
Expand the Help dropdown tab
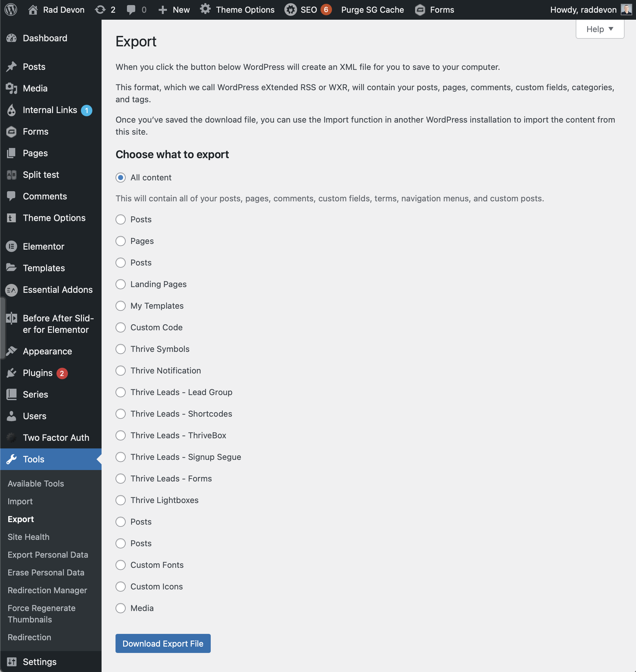[600, 29]
